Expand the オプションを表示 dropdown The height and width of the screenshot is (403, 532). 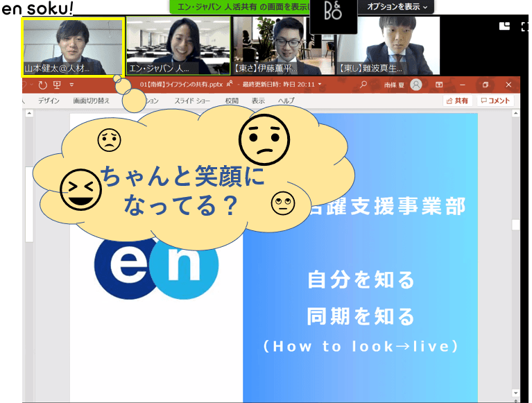tap(397, 6)
